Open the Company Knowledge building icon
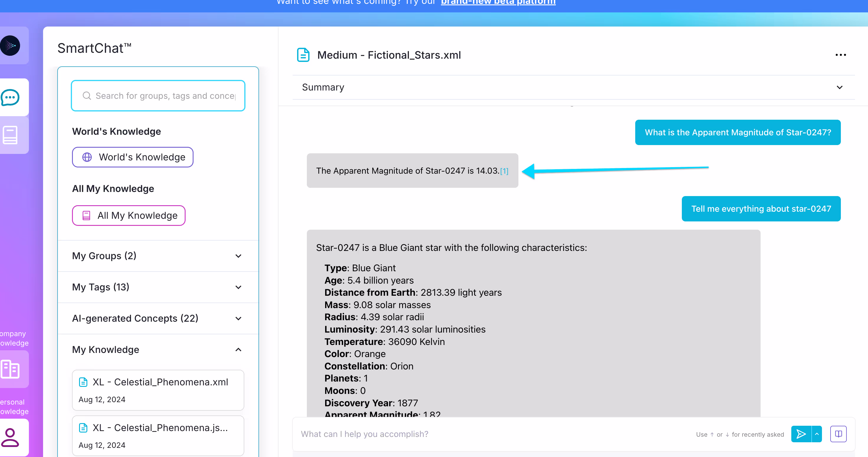868x457 pixels. coord(10,369)
